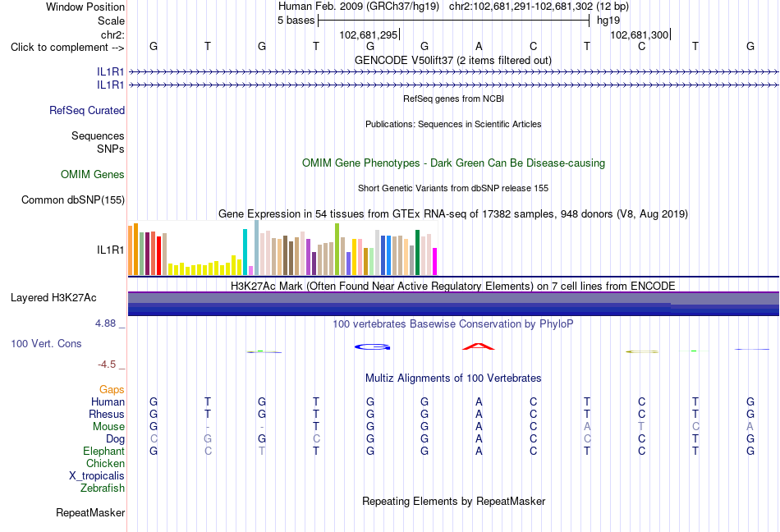This screenshot has height=532, width=780.
Task: Click the 'H3K27Ac Mark' ENCODE track title
Action: [x=453, y=286]
